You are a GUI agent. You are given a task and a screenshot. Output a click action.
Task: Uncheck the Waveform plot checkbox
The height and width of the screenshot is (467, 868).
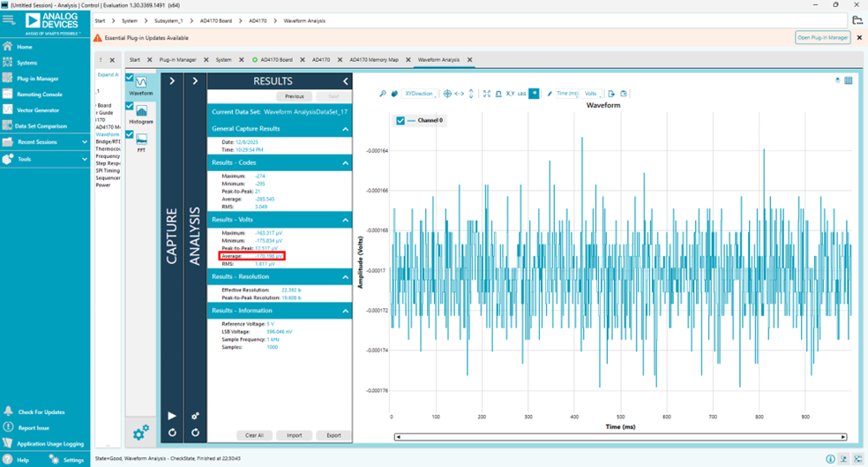(130, 78)
